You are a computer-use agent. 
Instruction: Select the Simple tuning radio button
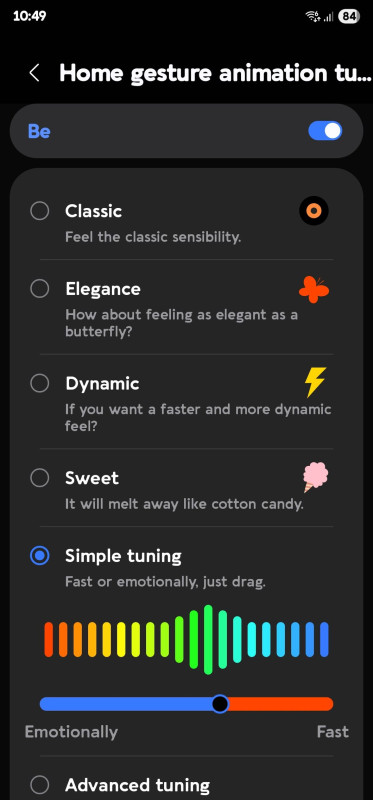pos(39,556)
